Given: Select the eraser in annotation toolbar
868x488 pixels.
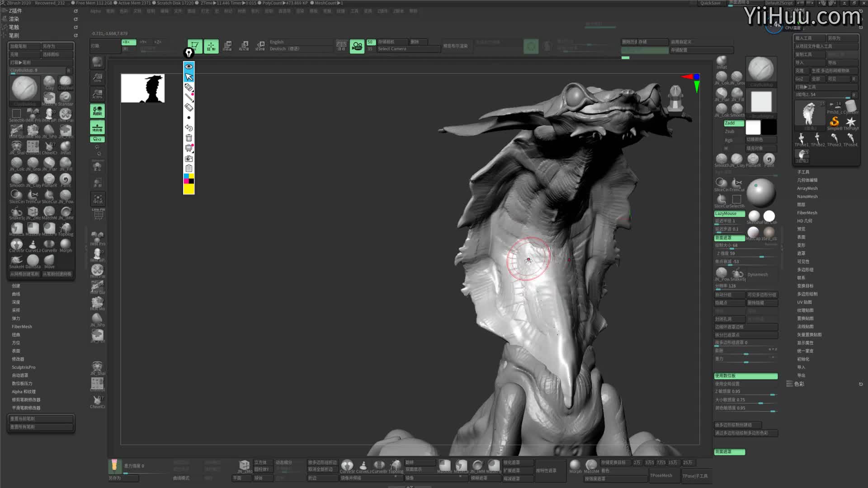Looking at the screenshot, I should point(189,108).
